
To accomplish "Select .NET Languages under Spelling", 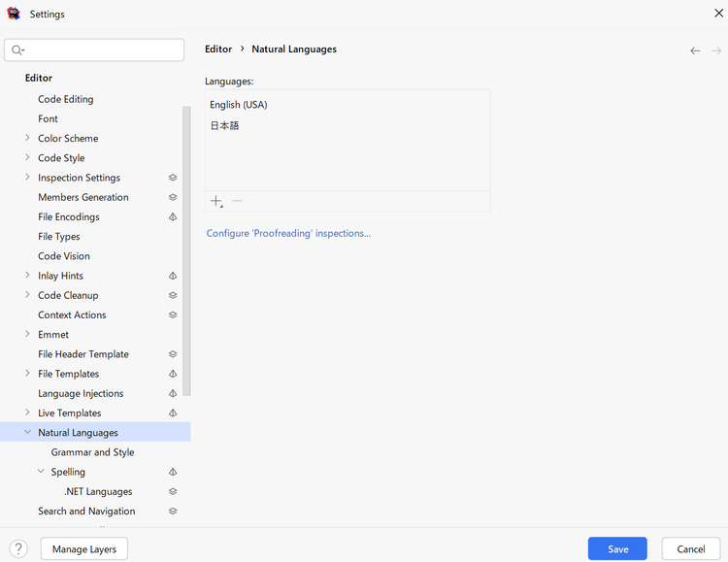I will click(98, 491).
